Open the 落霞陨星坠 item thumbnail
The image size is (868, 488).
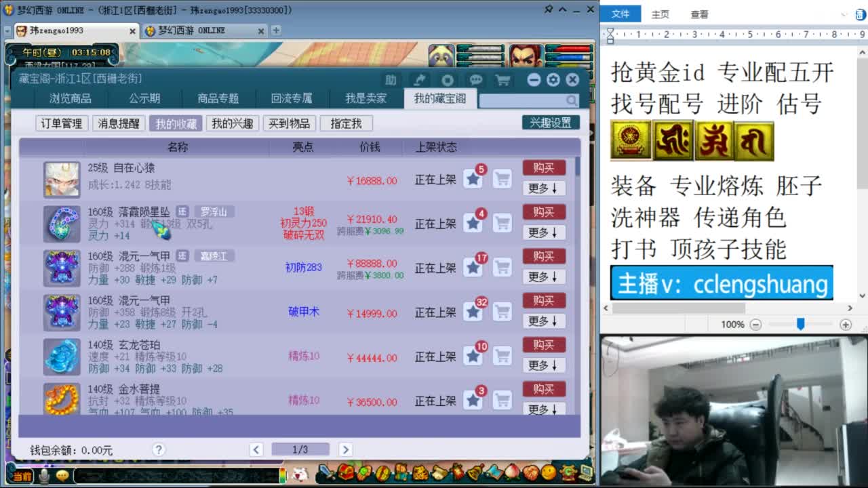pyautogui.click(x=62, y=224)
